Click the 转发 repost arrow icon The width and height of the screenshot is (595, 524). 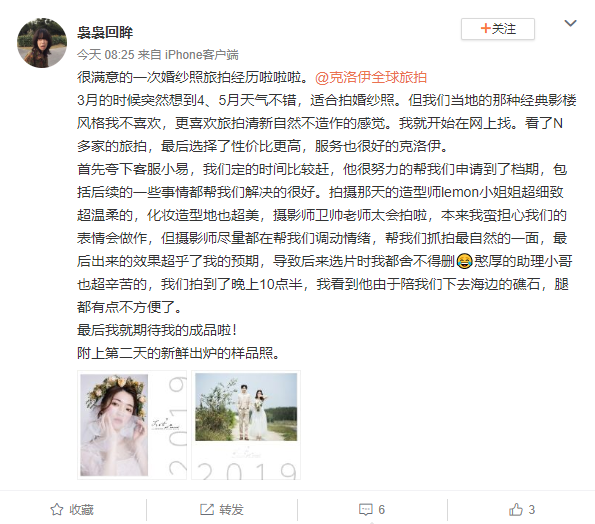point(207,510)
